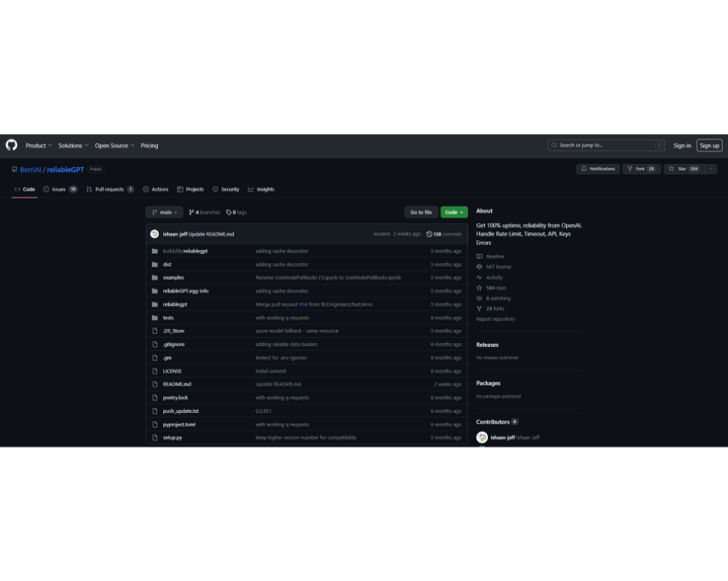The image size is (728, 581).
Task: Click the GitHub logo in the header
Action: [x=12, y=146]
